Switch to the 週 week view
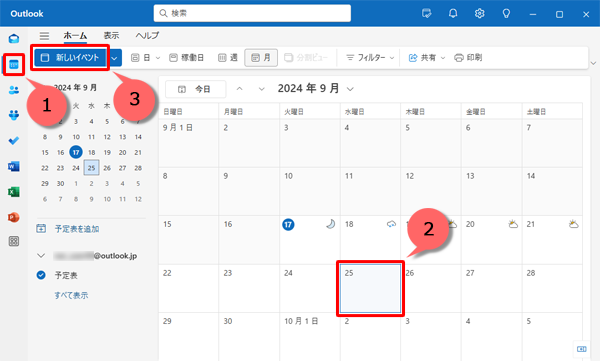The width and height of the screenshot is (600, 361). 228,58
